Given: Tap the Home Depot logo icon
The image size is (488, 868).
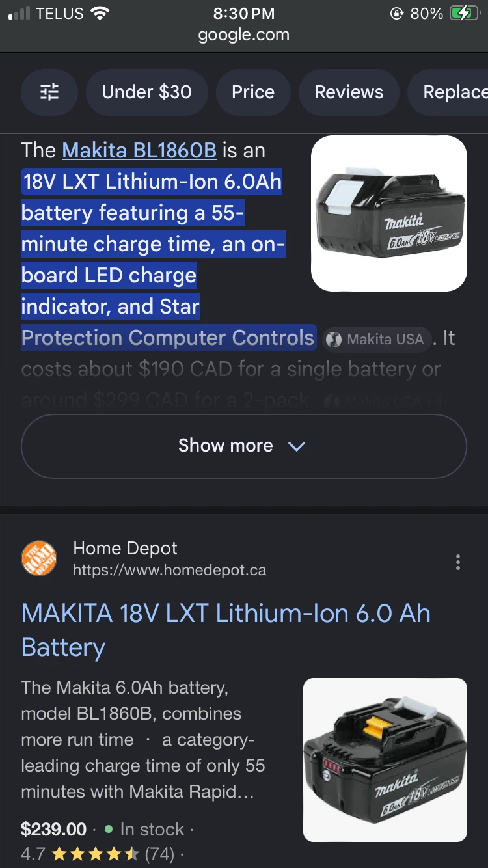Looking at the screenshot, I should point(39,559).
